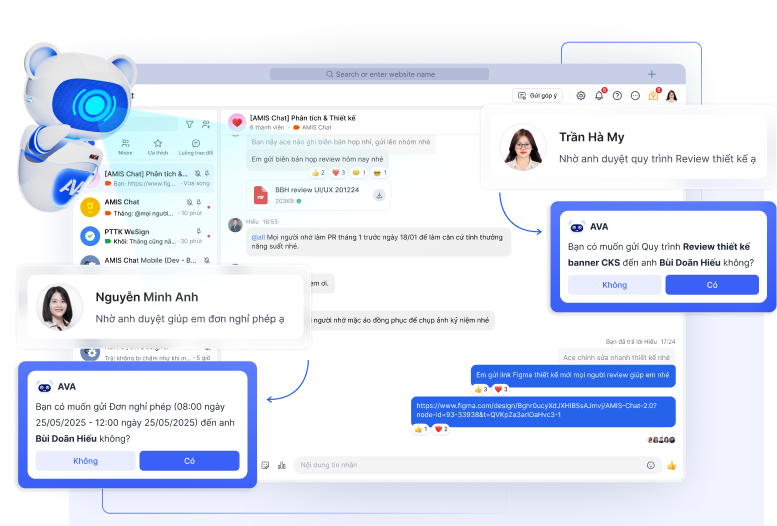Send the thumbs-up like icon

coord(672,465)
